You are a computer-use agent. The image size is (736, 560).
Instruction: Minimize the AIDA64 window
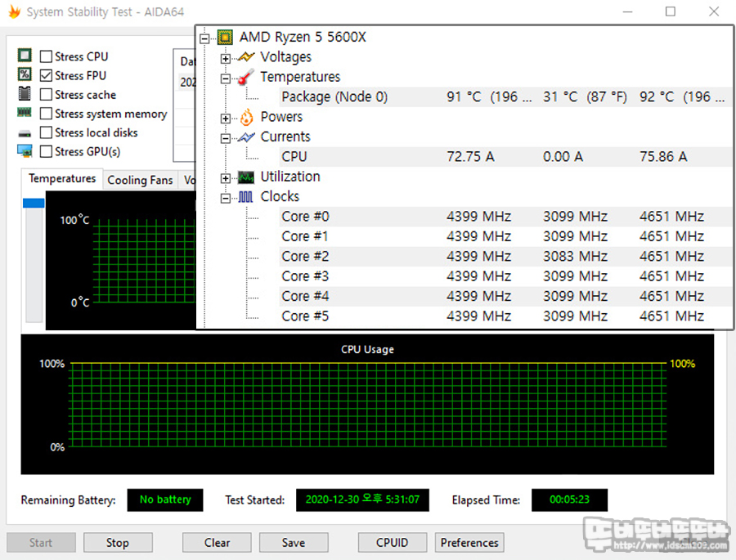point(627,11)
